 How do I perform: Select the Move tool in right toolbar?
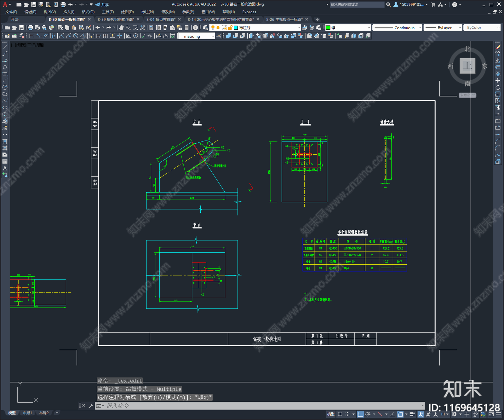click(x=498, y=81)
